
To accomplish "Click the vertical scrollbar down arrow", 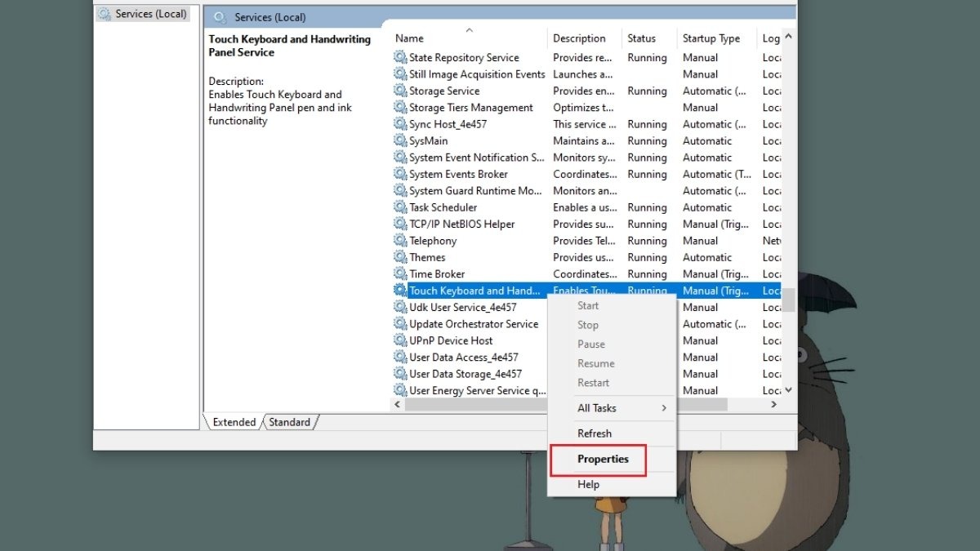I will (789, 390).
